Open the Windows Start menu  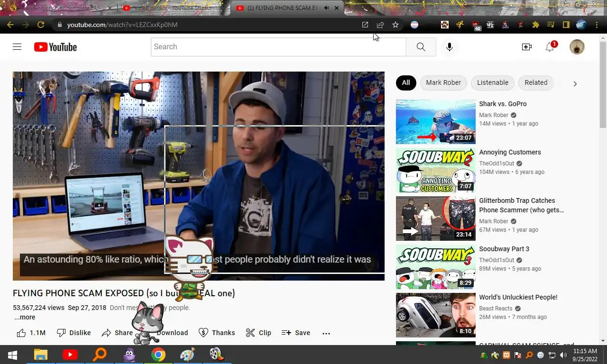click(x=13, y=355)
